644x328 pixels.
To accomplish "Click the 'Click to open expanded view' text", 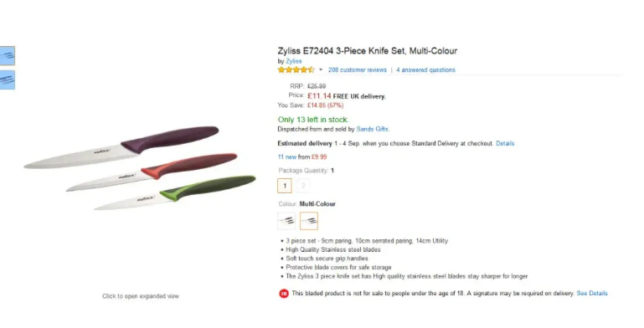I will (141, 296).
